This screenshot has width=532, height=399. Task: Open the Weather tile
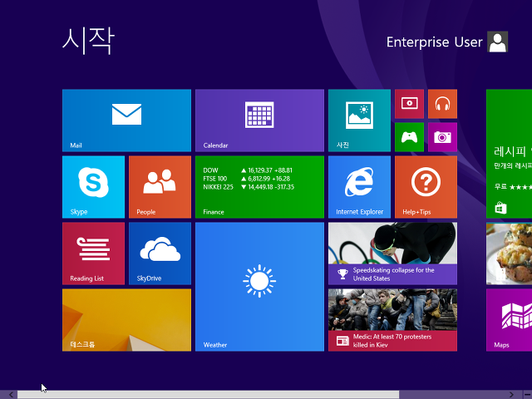tap(259, 287)
